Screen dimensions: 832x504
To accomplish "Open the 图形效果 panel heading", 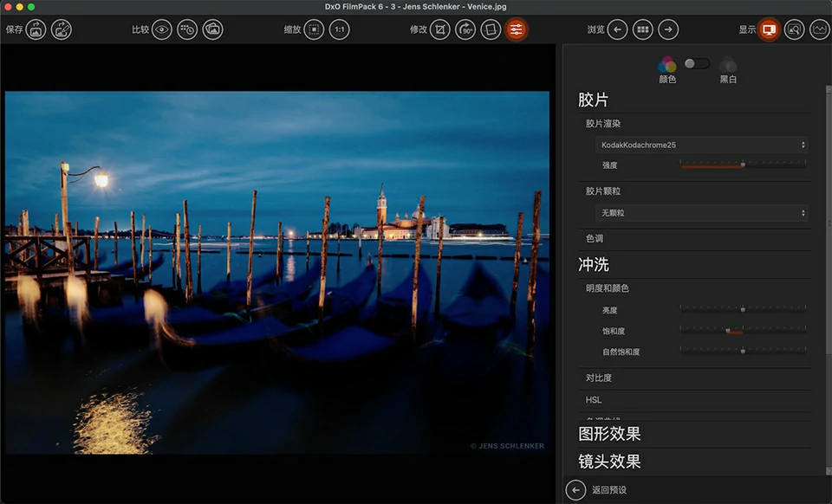I will click(609, 434).
